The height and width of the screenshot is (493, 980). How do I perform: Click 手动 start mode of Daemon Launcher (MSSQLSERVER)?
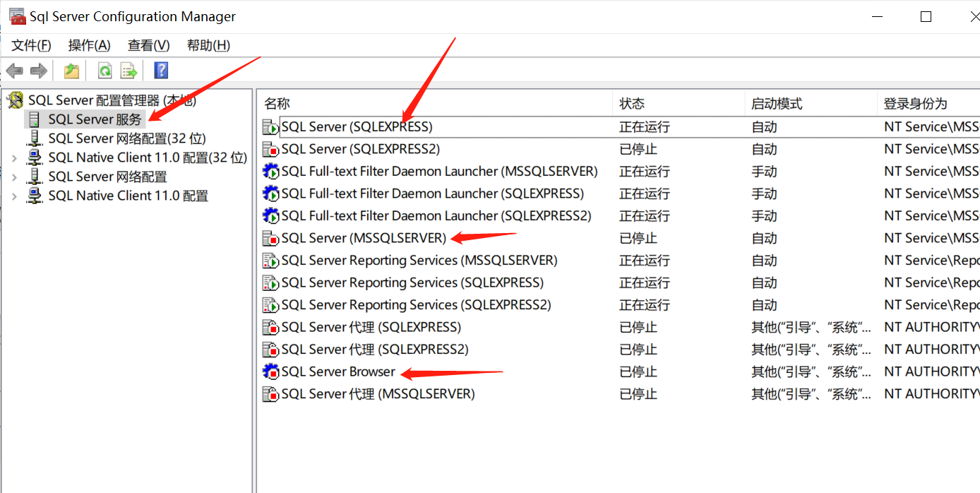point(764,172)
